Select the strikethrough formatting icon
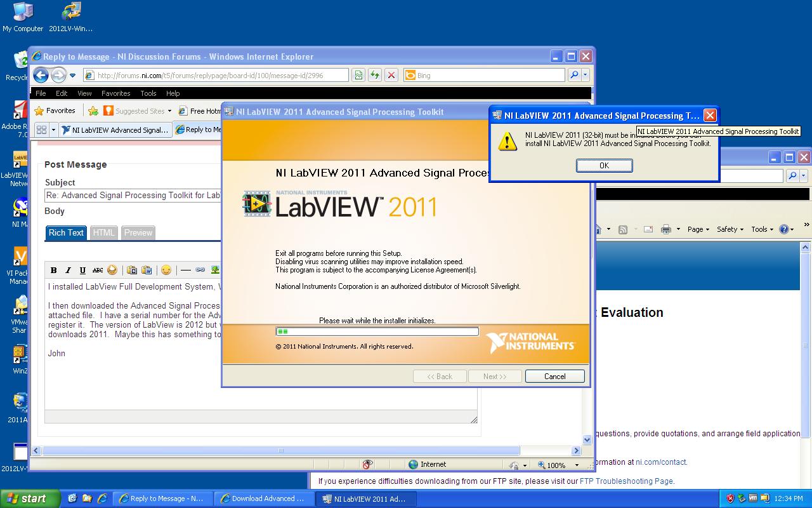 click(x=97, y=270)
